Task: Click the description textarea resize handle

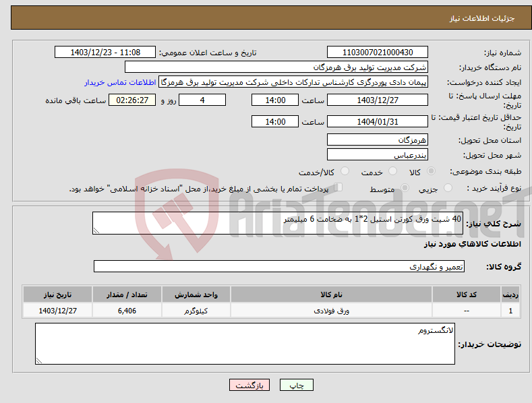Action: pyautogui.click(x=96, y=230)
